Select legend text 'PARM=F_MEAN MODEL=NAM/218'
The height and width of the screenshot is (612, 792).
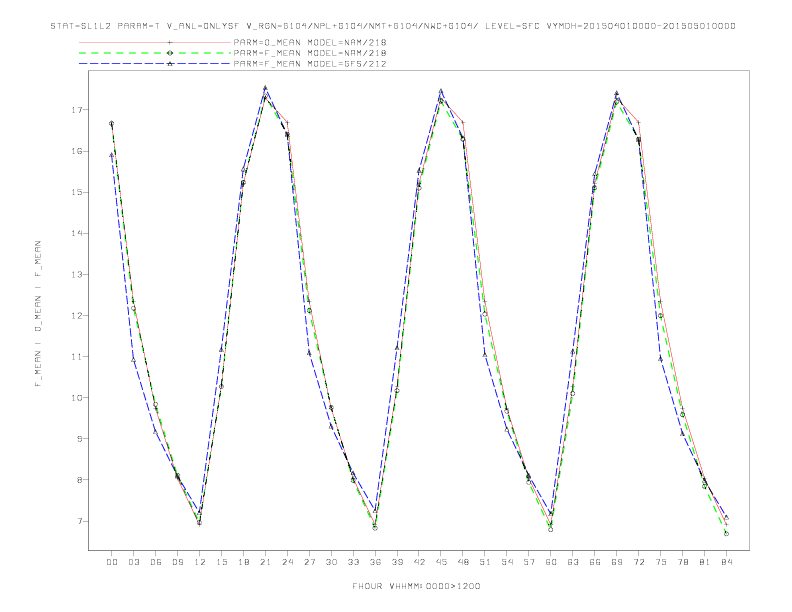pyautogui.click(x=310, y=53)
